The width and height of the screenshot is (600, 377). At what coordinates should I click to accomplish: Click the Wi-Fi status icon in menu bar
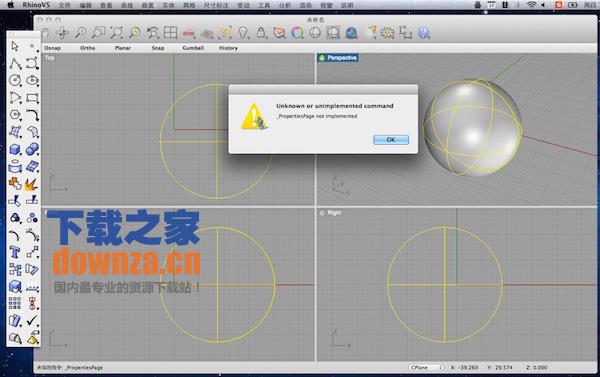click(x=531, y=5)
